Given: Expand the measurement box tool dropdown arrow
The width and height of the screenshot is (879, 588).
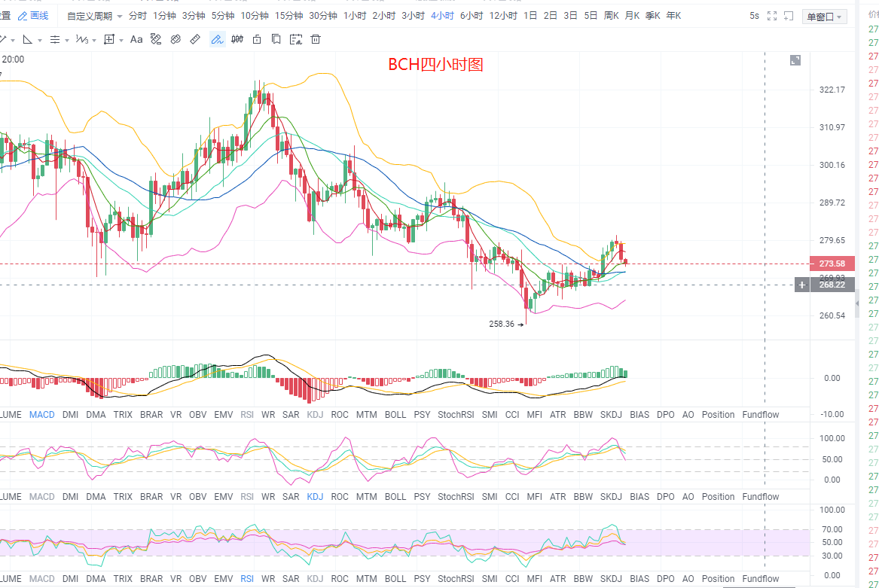Looking at the screenshot, I should (121, 39).
